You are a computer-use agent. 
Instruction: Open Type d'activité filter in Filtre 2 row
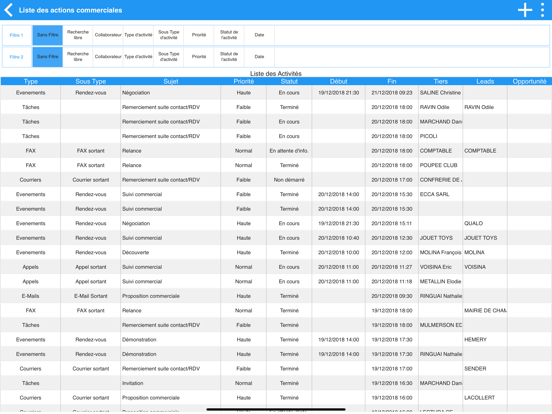click(x=138, y=57)
